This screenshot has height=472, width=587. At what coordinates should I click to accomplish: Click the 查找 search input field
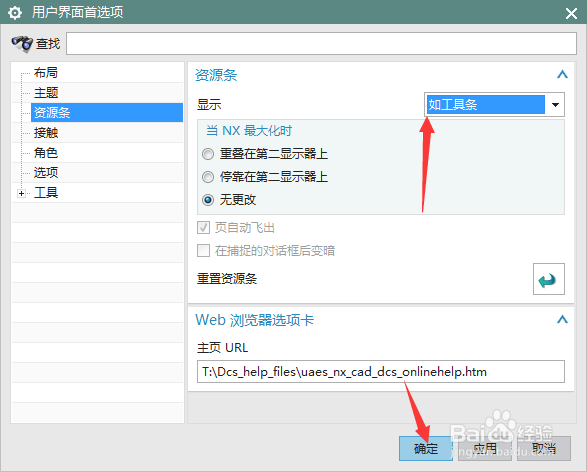click(321, 43)
